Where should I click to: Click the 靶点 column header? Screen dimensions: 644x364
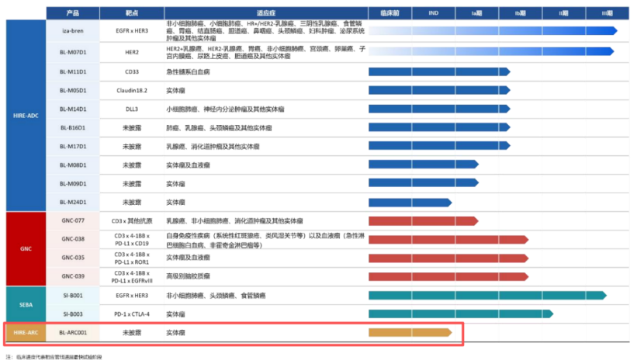click(x=132, y=13)
